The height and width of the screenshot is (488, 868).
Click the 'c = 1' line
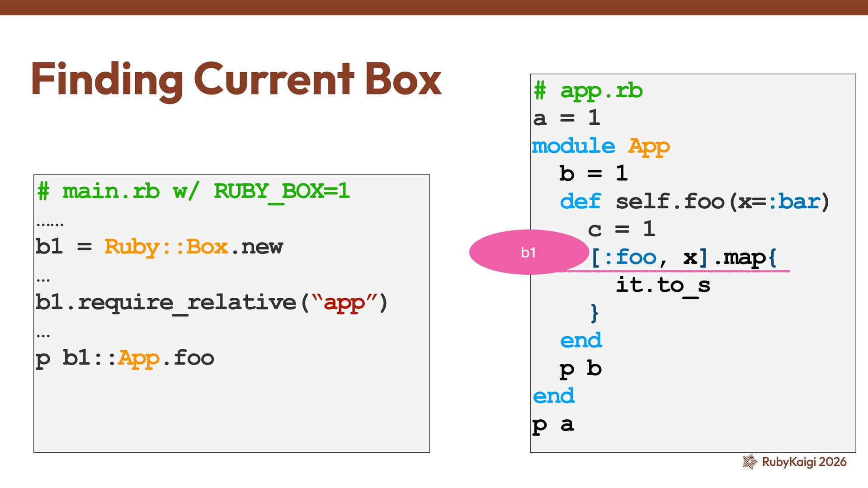621,229
